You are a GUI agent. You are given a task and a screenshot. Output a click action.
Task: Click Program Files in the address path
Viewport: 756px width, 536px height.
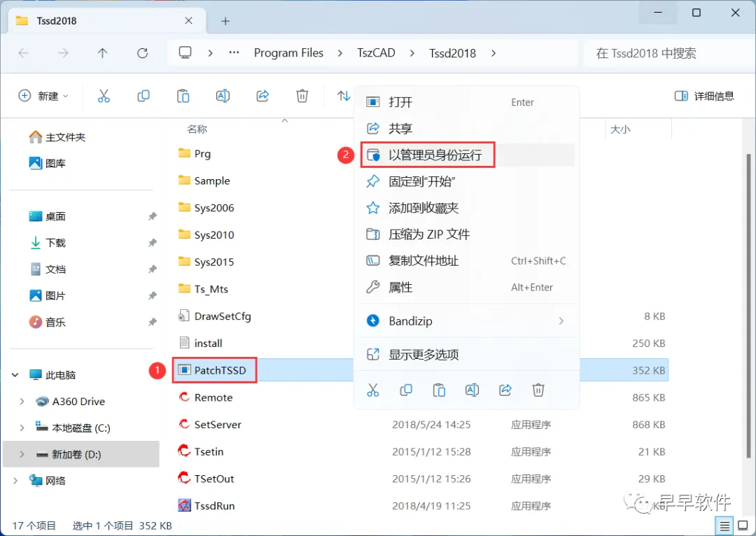[288, 52]
